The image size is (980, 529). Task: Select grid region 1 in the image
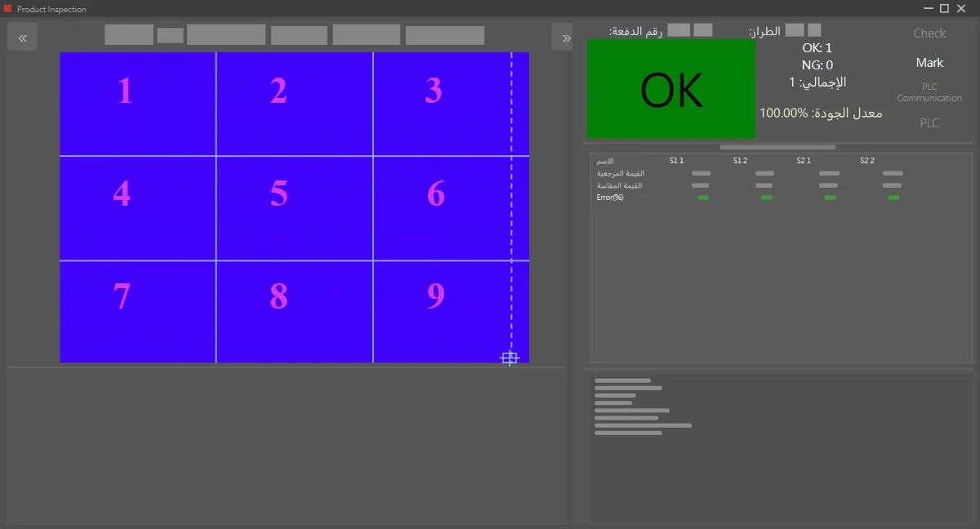click(x=138, y=104)
